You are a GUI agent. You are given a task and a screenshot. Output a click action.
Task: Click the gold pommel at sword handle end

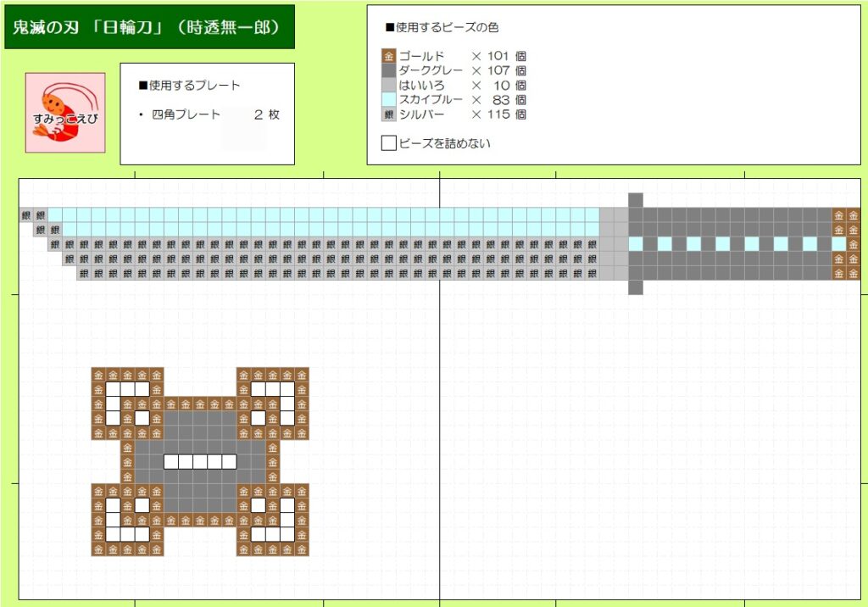[x=846, y=244]
